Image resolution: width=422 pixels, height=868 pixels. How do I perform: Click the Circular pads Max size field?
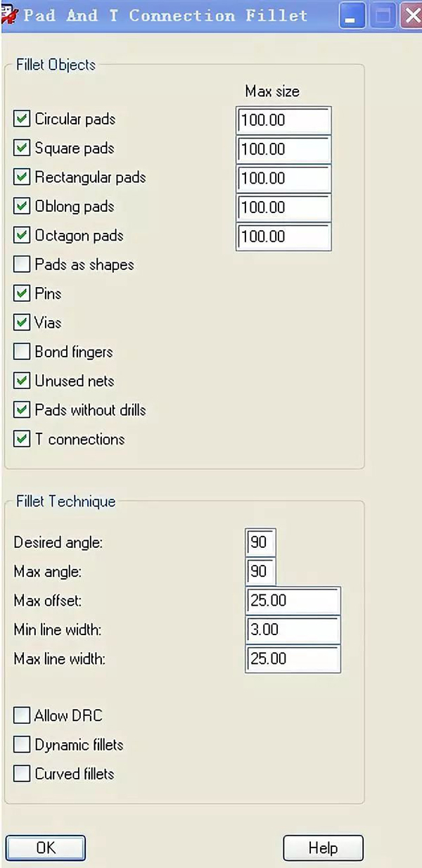[x=283, y=120]
